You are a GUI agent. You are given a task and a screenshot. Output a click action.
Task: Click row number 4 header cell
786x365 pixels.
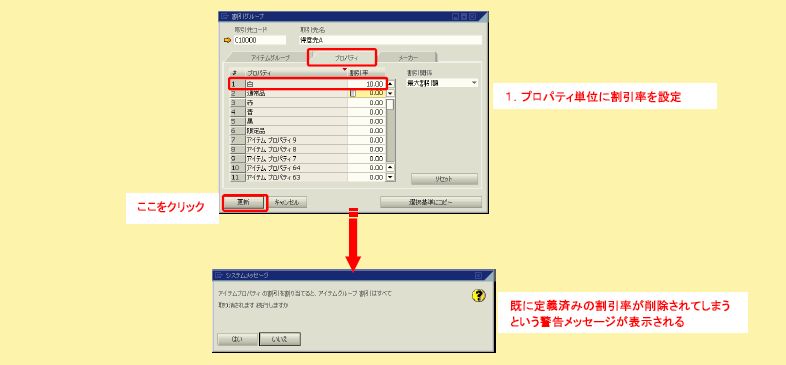coord(238,112)
